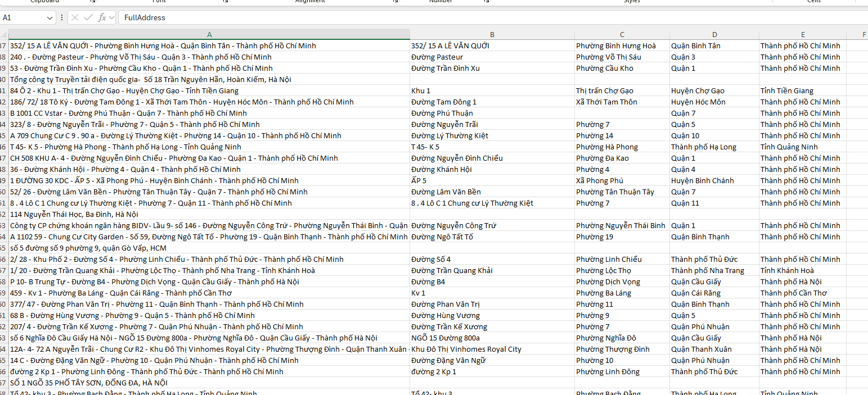Open the Number group dialog launcher
The image size is (868, 395).
click(x=486, y=2)
